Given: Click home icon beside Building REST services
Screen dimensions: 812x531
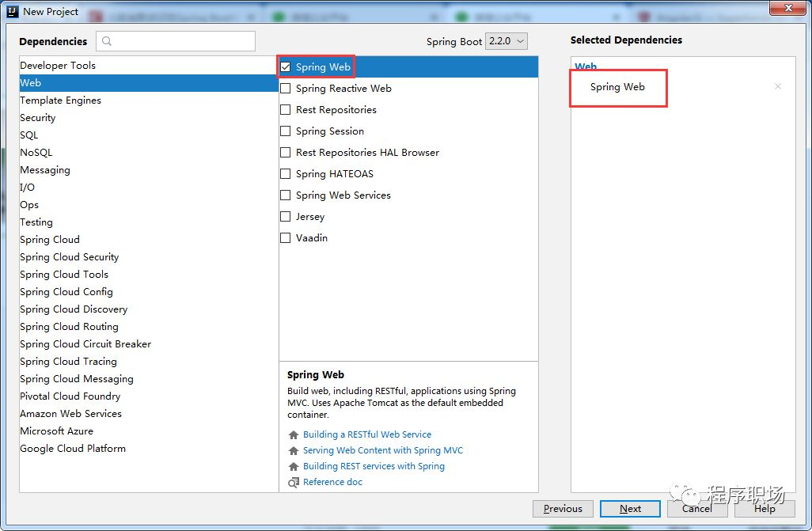Looking at the screenshot, I should (x=294, y=466).
